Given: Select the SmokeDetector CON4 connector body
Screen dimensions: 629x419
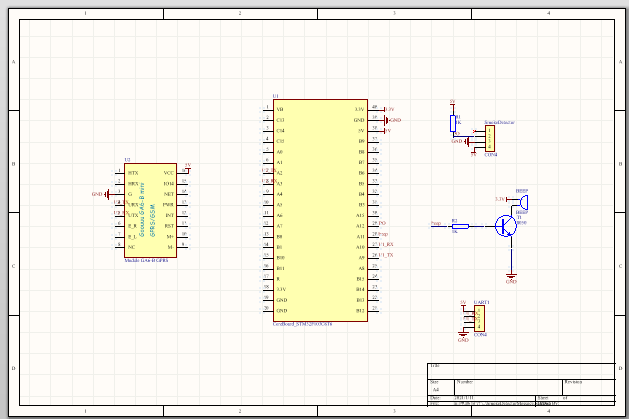Looking at the screenshot, I should point(490,138).
